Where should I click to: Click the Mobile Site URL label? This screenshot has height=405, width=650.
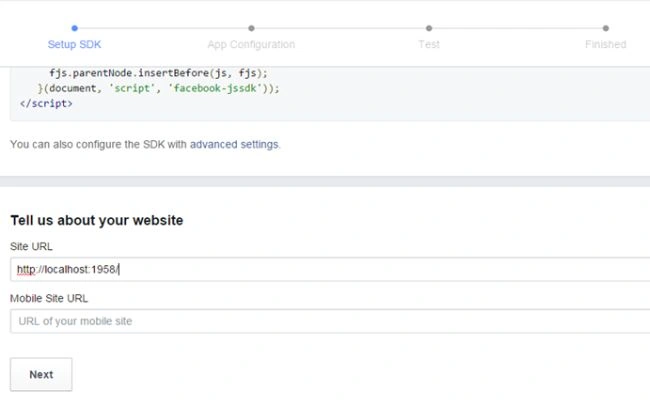pos(49,298)
